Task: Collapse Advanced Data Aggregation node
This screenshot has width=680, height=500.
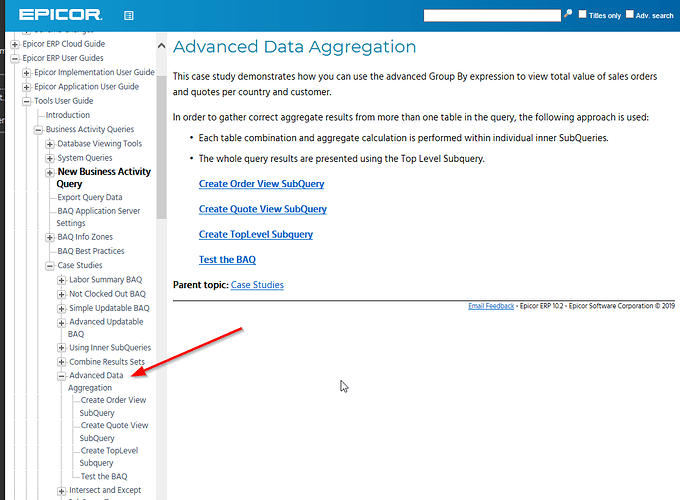Action: coord(62,376)
